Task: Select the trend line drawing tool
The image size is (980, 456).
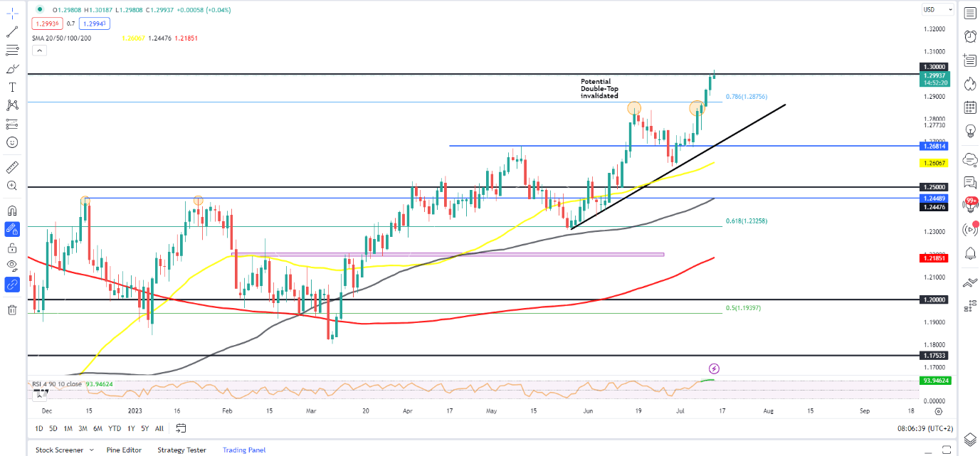Action: (12, 32)
